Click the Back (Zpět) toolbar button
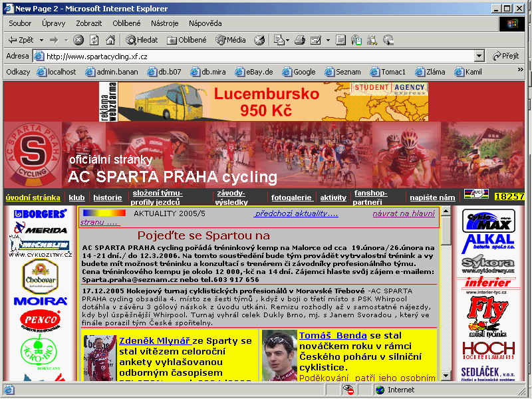532x399 pixels. (21, 40)
